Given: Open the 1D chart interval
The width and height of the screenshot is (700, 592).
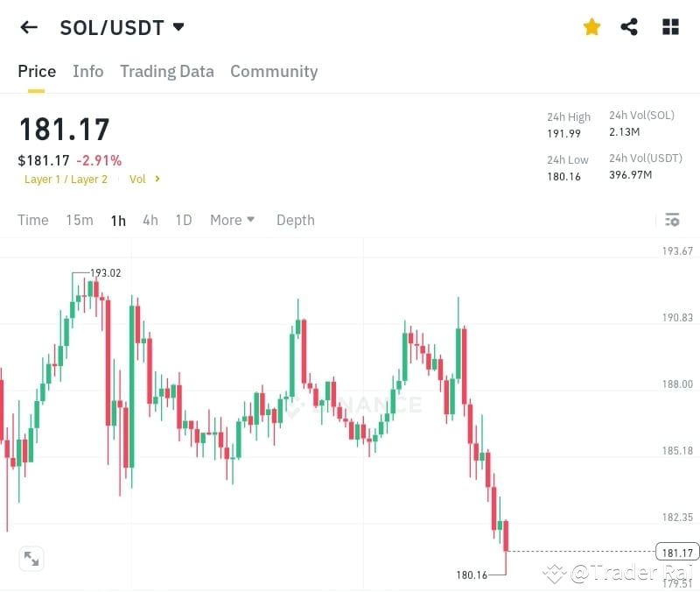Looking at the screenshot, I should (x=183, y=220).
